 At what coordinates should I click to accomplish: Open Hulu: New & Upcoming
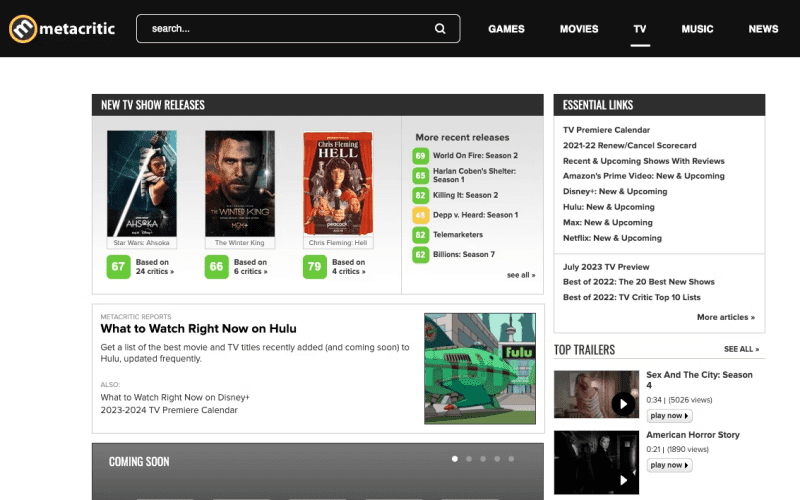(x=609, y=207)
